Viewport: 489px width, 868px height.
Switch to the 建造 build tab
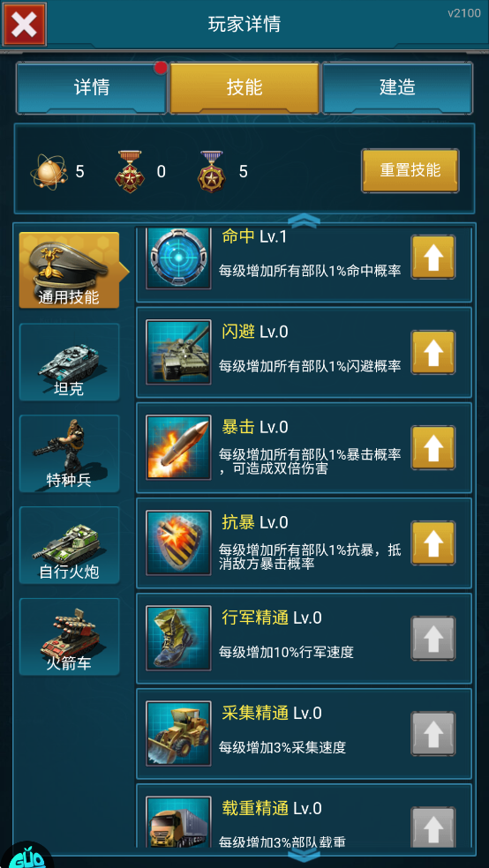click(x=397, y=87)
